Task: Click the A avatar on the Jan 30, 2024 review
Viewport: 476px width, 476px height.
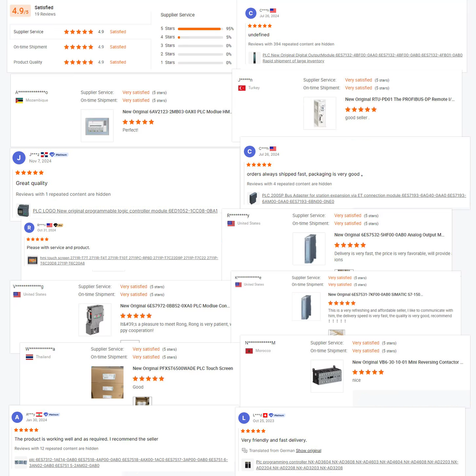Action: (17, 417)
